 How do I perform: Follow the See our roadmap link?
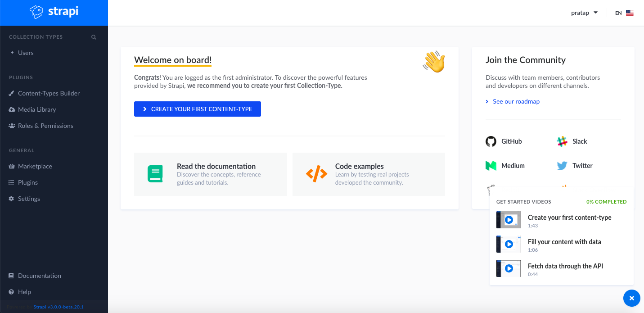(516, 101)
